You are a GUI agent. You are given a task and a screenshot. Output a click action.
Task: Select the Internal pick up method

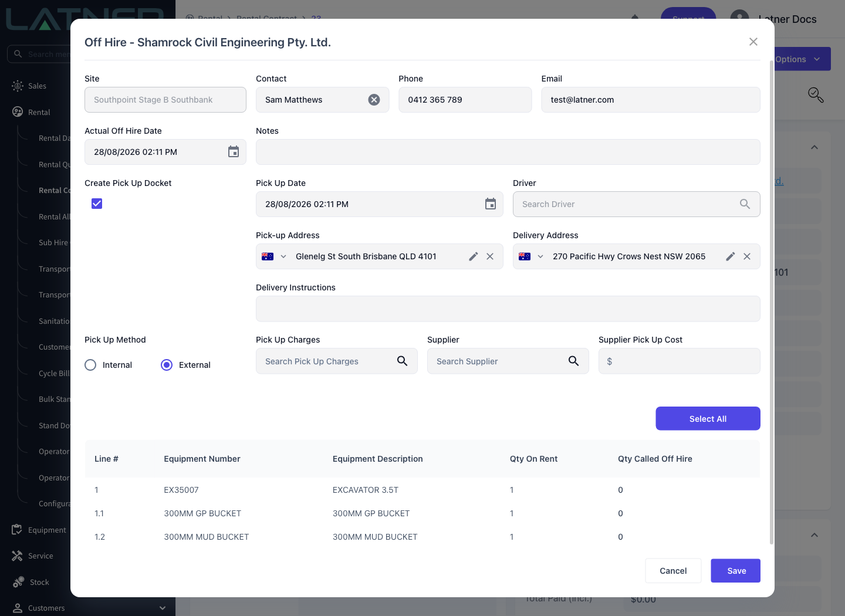point(90,365)
